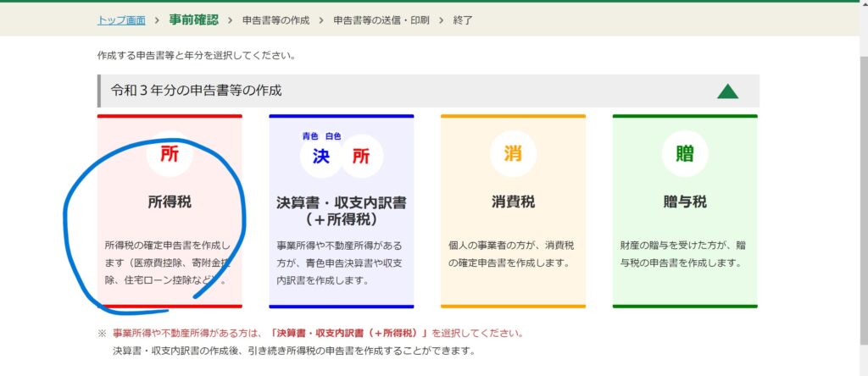Collapse 令和3年分の申告書等の作成 section with green triangle
The width and height of the screenshot is (868, 376).
(x=728, y=91)
